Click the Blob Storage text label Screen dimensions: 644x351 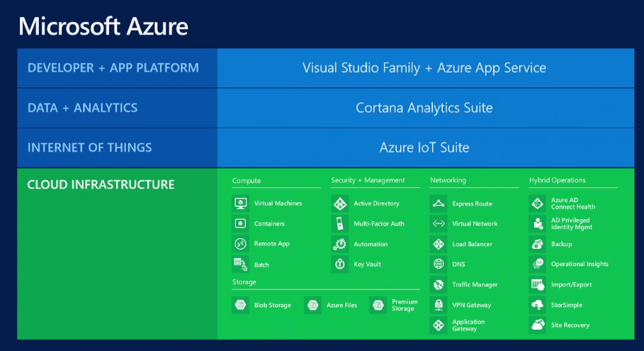click(x=273, y=305)
